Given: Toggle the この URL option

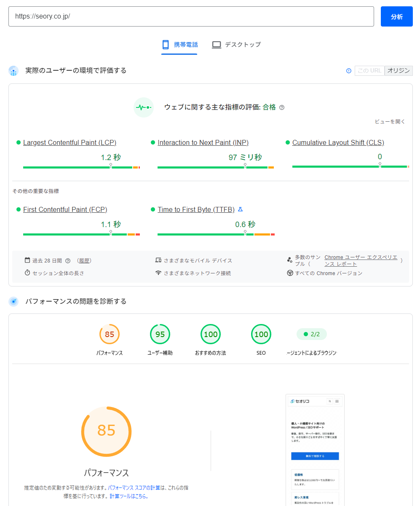Looking at the screenshot, I should (x=369, y=71).
